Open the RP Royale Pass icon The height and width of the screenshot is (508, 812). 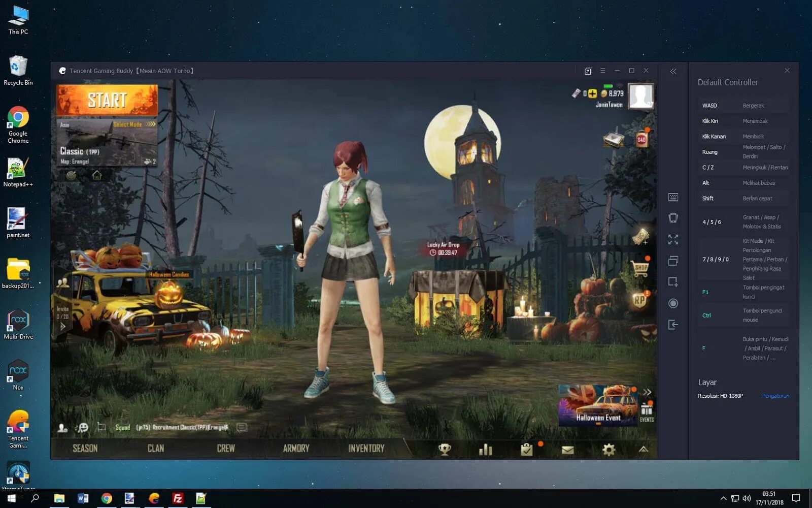coord(639,300)
